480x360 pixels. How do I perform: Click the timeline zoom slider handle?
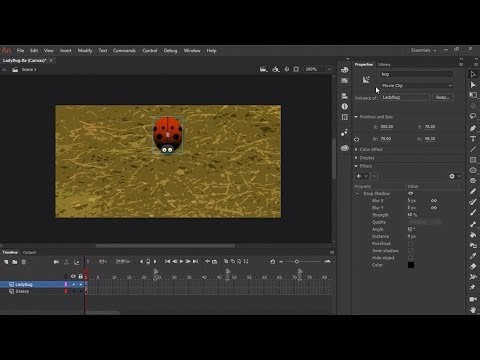point(296,262)
